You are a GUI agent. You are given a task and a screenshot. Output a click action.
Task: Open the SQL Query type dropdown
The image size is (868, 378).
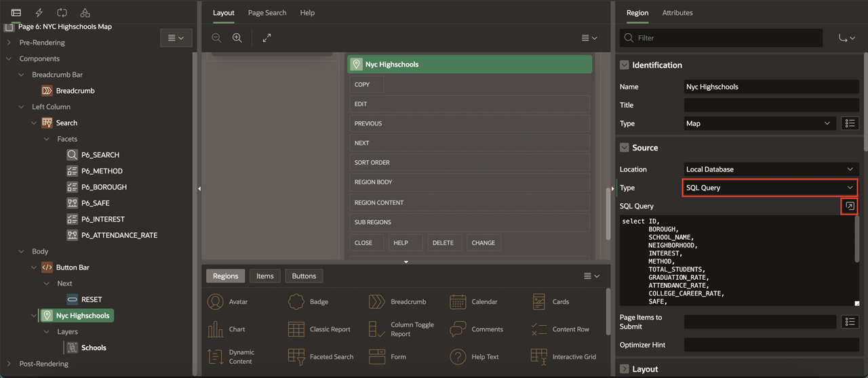click(x=770, y=188)
